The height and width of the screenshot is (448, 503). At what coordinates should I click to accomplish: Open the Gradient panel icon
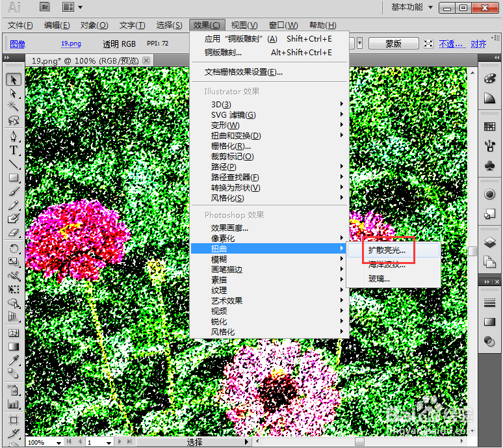tap(489, 322)
